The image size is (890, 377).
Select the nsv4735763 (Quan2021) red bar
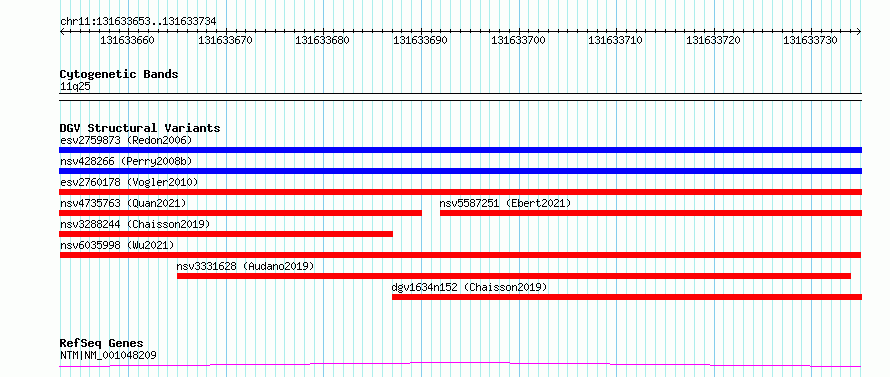coord(241,213)
